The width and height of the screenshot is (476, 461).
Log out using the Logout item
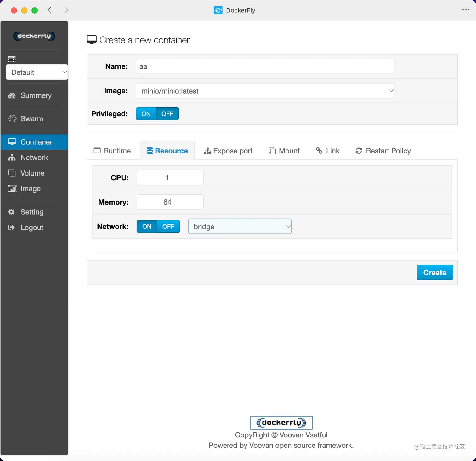click(x=32, y=228)
